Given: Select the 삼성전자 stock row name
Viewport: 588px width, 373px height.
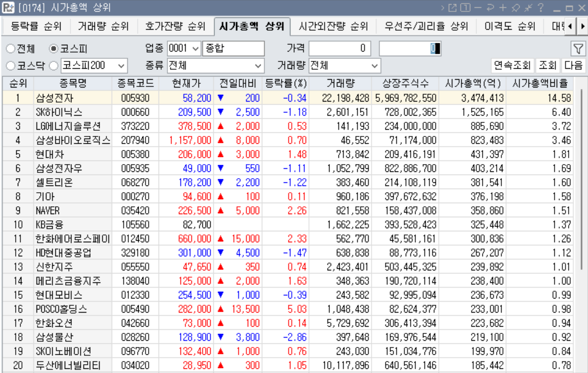Looking at the screenshot, I should pyautogui.click(x=54, y=98).
